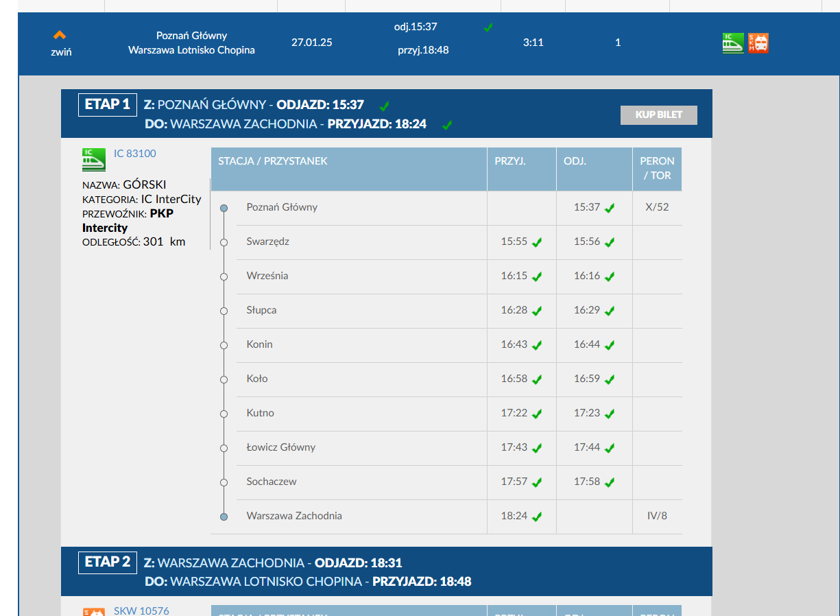Click checkmark beside ODJAZD: 15:37 in Etap 1 header
This screenshot has height=616, width=840.
385,106
